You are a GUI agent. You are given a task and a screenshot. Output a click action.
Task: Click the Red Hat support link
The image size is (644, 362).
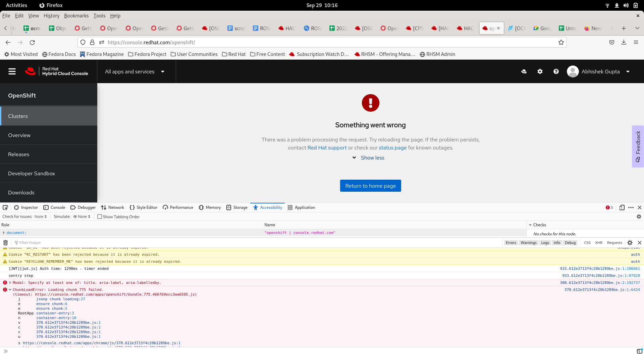[327, 148]
